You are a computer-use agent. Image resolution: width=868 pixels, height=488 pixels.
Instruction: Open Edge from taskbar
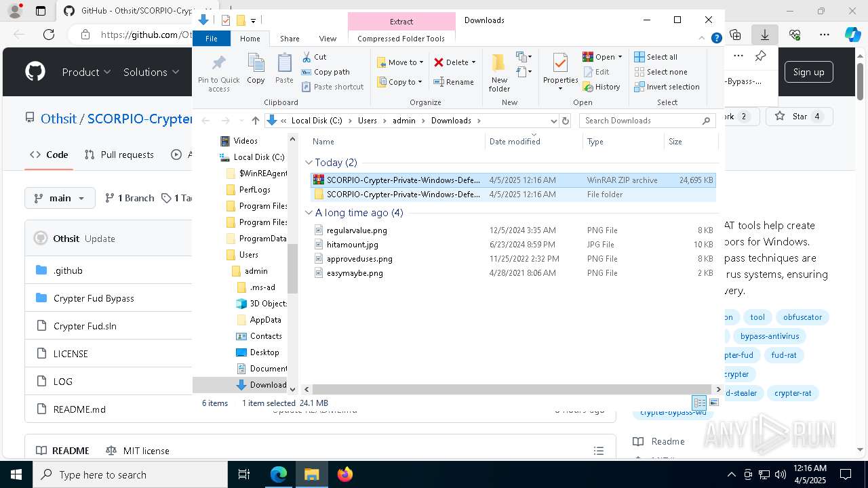(279, 474)
